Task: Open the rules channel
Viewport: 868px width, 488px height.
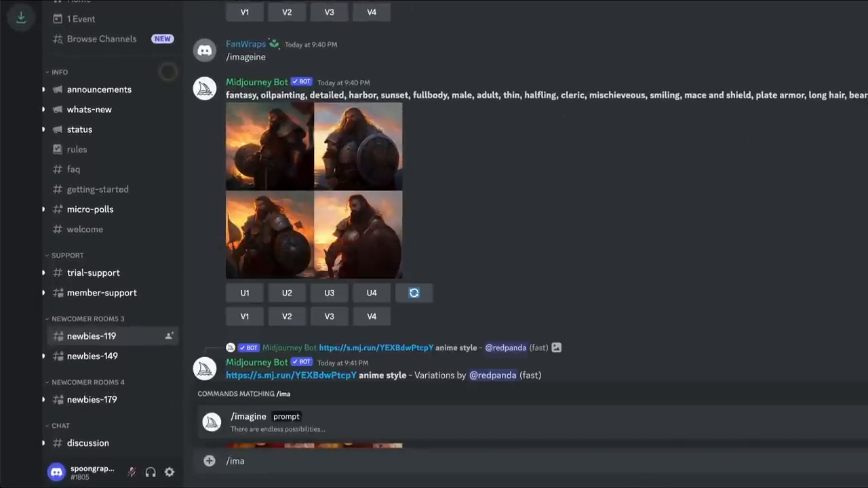Action: (x=77, y=149)
